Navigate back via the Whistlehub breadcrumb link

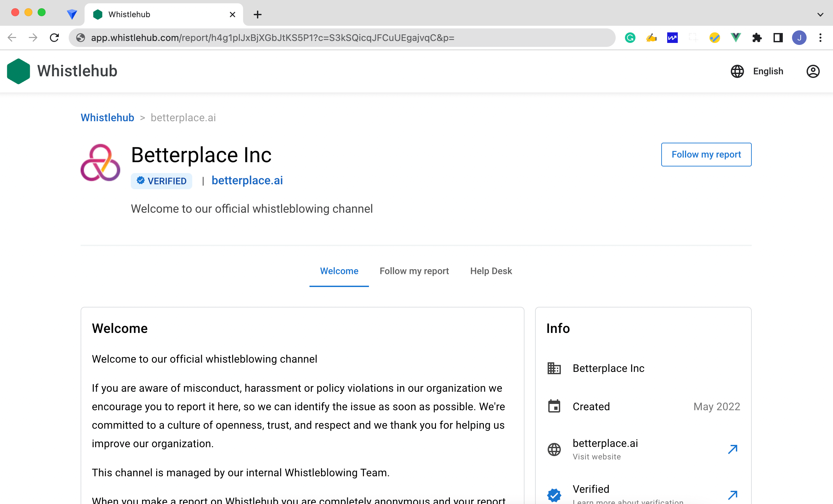[x=107, y=117]
